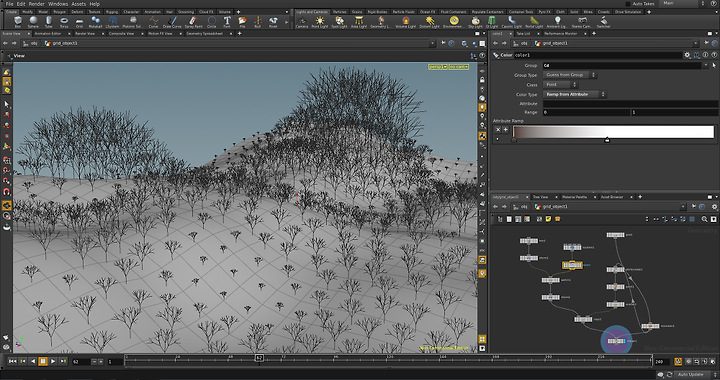Select the Curve shelf tool
Screen dimensions: 720x380
[153, 22]
